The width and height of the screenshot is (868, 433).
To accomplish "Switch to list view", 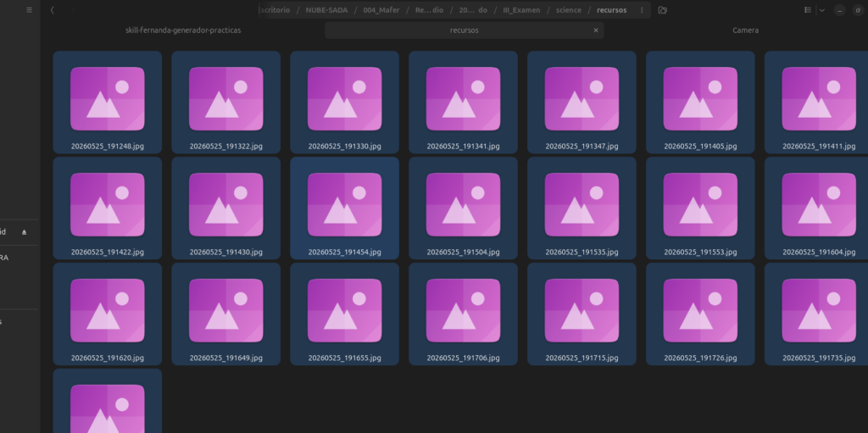I will coord(808,10).
